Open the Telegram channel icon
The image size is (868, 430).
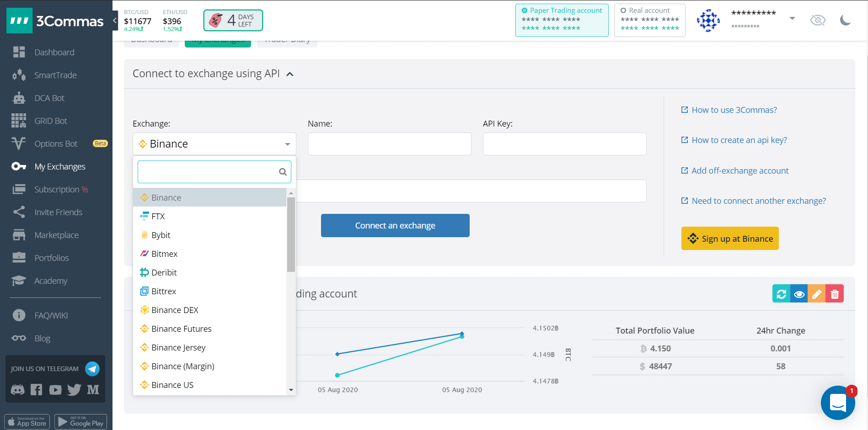92,369
